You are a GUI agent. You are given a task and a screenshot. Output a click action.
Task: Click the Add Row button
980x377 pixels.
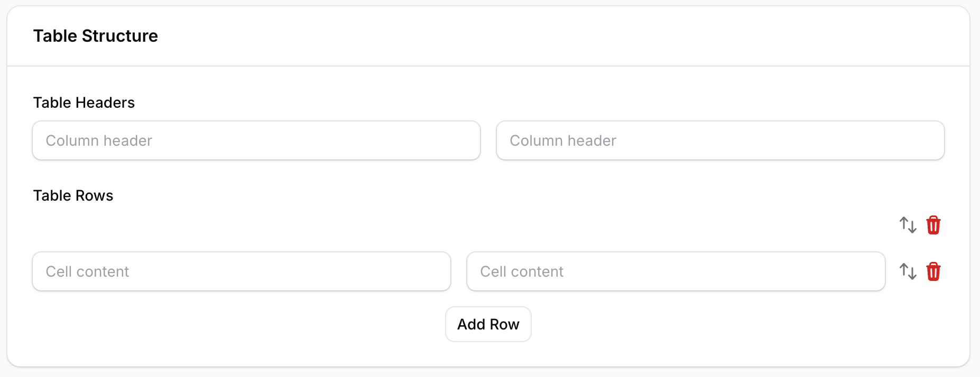[488, 324]
